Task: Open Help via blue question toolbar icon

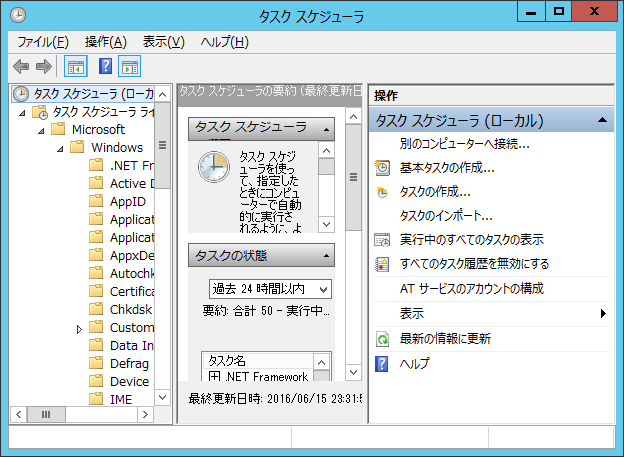Action: [x=105, y=66]
